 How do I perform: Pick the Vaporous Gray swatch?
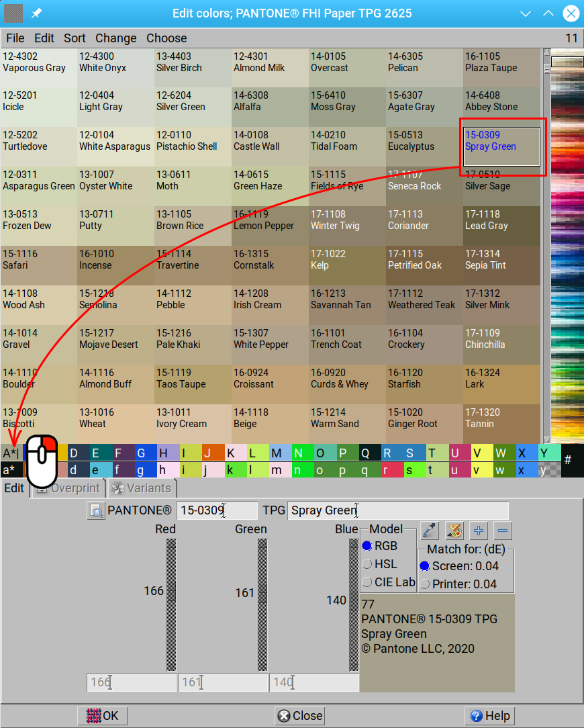(38, 68)
